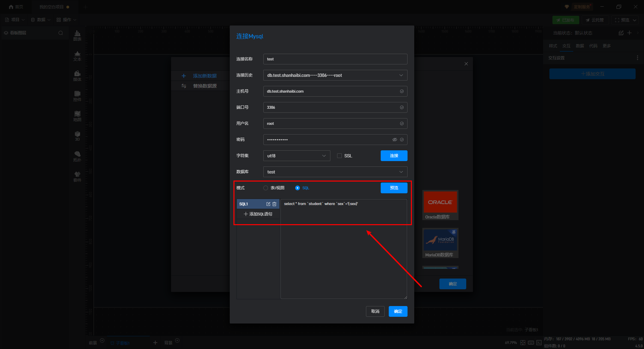Screen dimensions: 644x349
Task: Search layers with magnifier icon
Action: coord(61,33)
